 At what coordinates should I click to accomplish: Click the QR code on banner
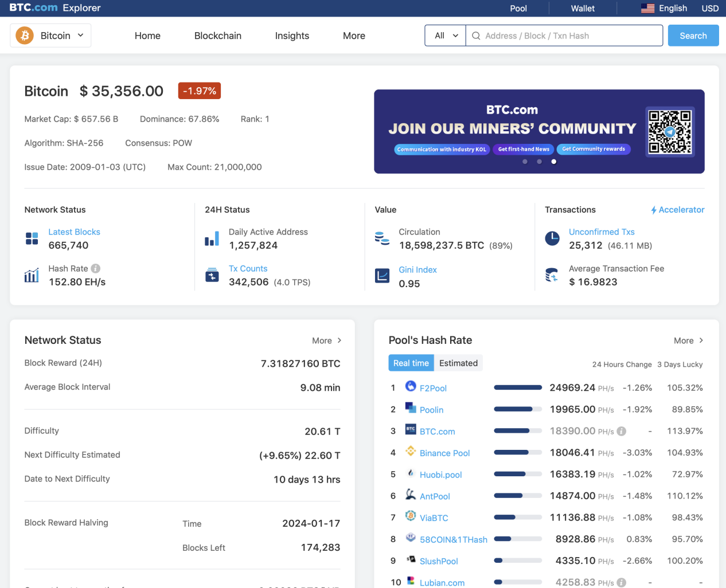pyautogui.click(x=670, y=132)
